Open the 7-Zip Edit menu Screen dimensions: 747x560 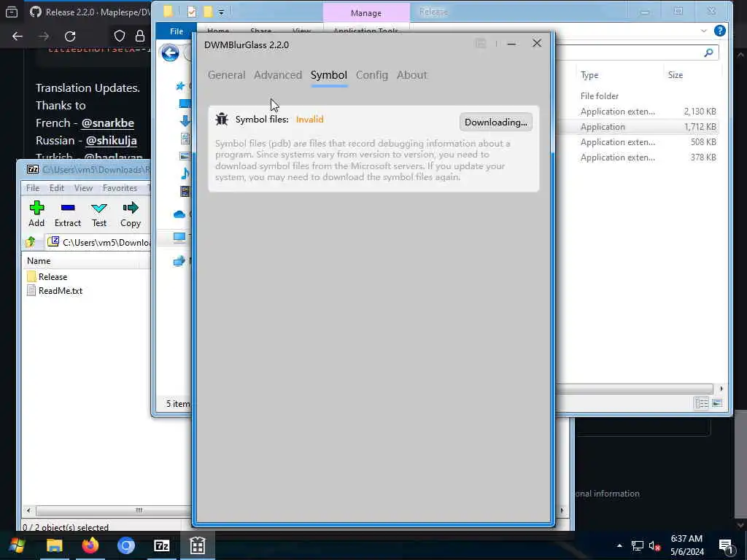click(57, 188)
